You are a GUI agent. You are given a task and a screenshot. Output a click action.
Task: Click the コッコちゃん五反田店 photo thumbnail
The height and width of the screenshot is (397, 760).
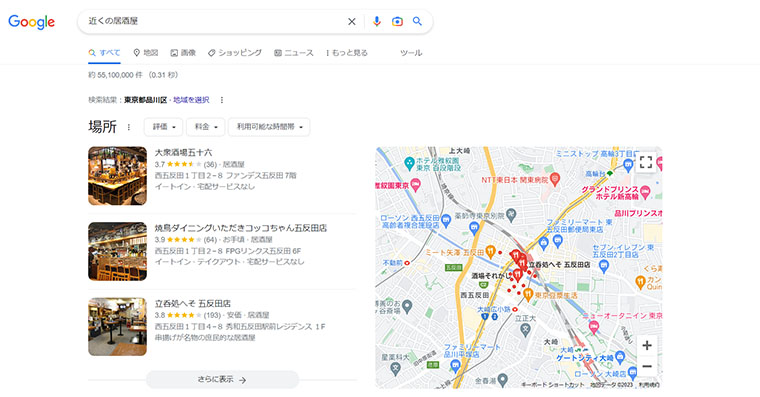(117, 251)
